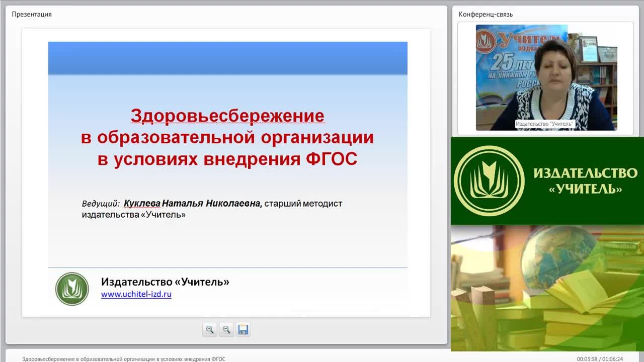
Task: Click the round green logo on the slide
Action: point(72,289)
